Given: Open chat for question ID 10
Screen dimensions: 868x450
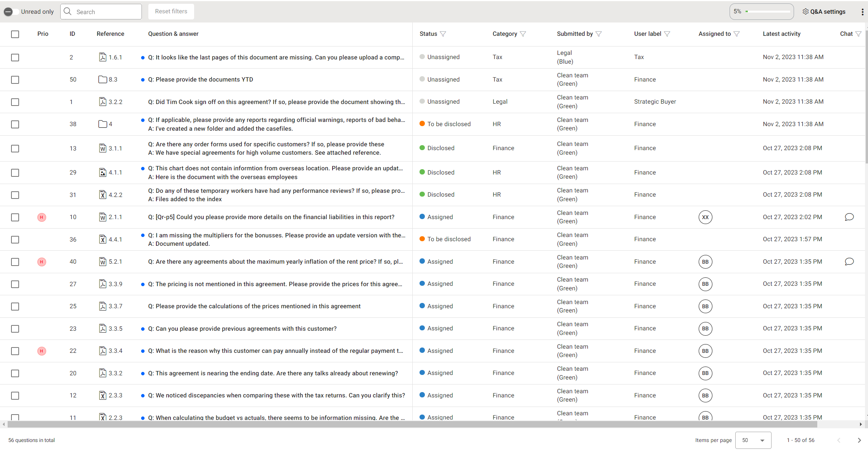Looking at the screenshot, I should click(x=849, y=217).
